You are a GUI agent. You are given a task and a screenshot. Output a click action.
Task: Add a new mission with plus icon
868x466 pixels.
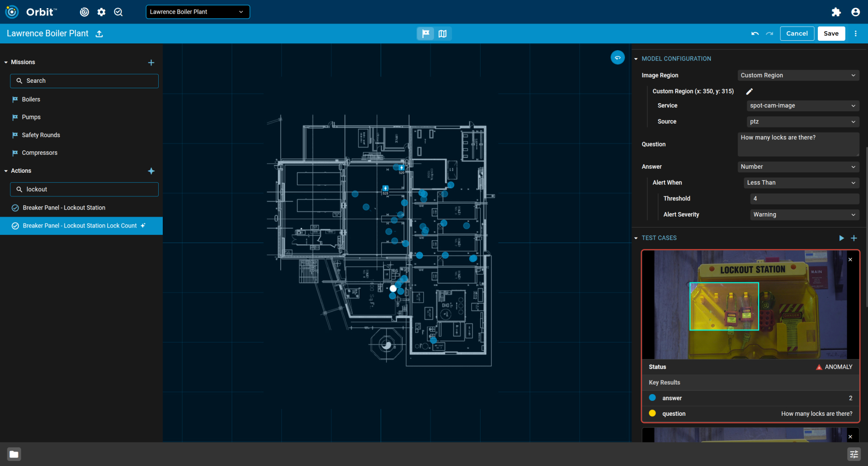[x=151, y=62]
